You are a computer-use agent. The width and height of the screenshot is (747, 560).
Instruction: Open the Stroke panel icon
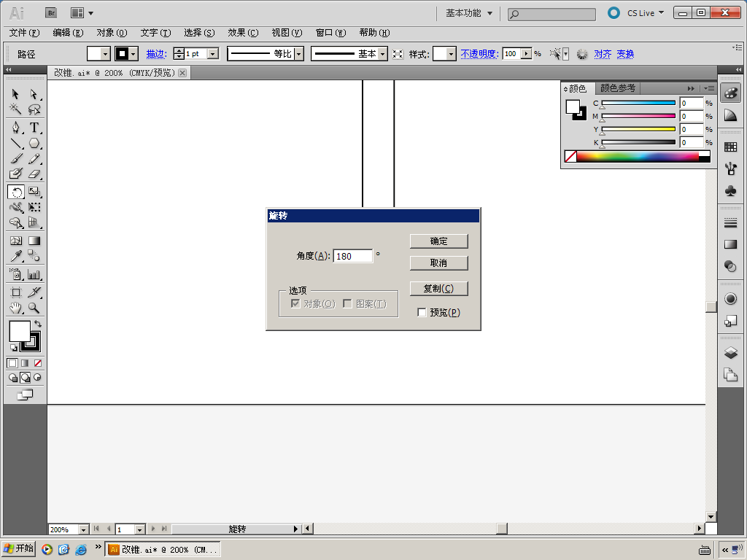(730, 222)
